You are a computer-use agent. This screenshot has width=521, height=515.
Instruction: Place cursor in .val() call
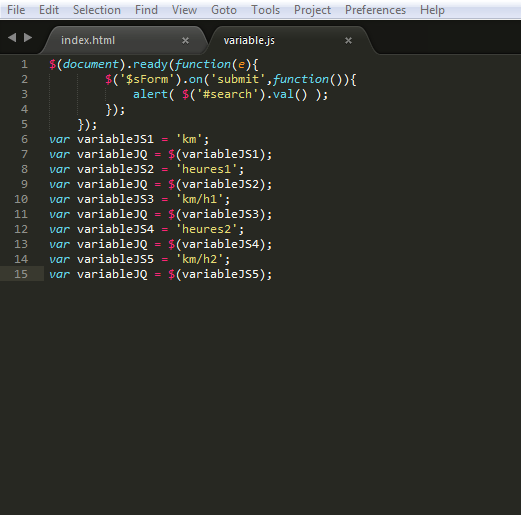[x=287, y=94]
